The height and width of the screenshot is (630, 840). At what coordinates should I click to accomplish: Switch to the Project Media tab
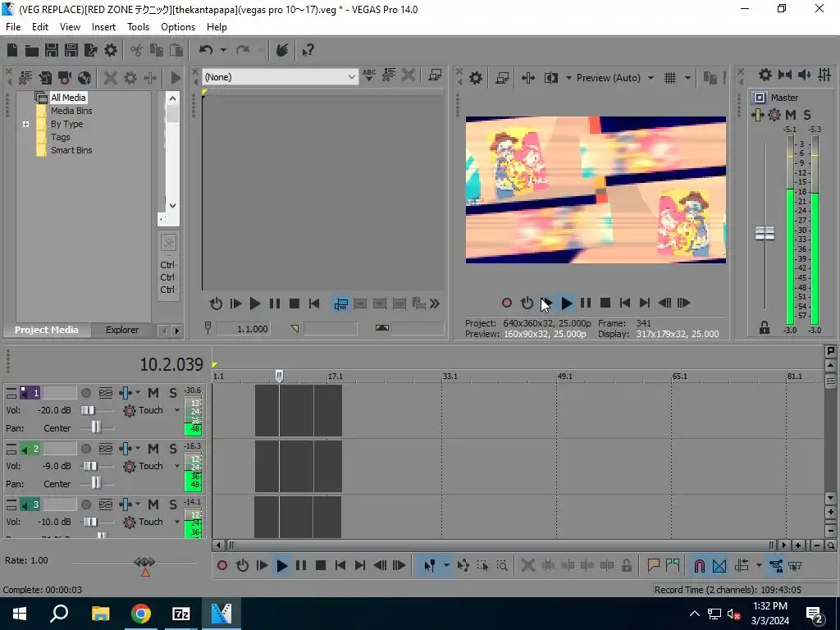[46, 330]
